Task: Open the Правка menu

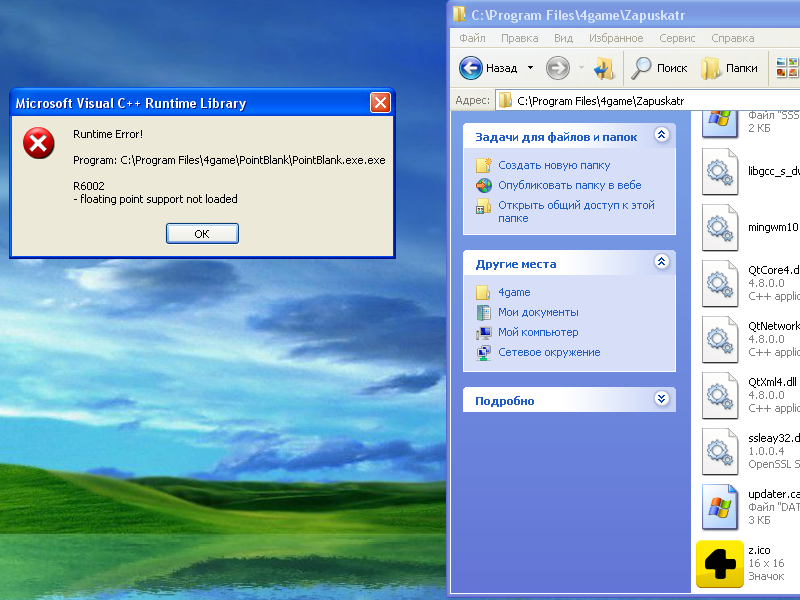Action: point(519,38)
